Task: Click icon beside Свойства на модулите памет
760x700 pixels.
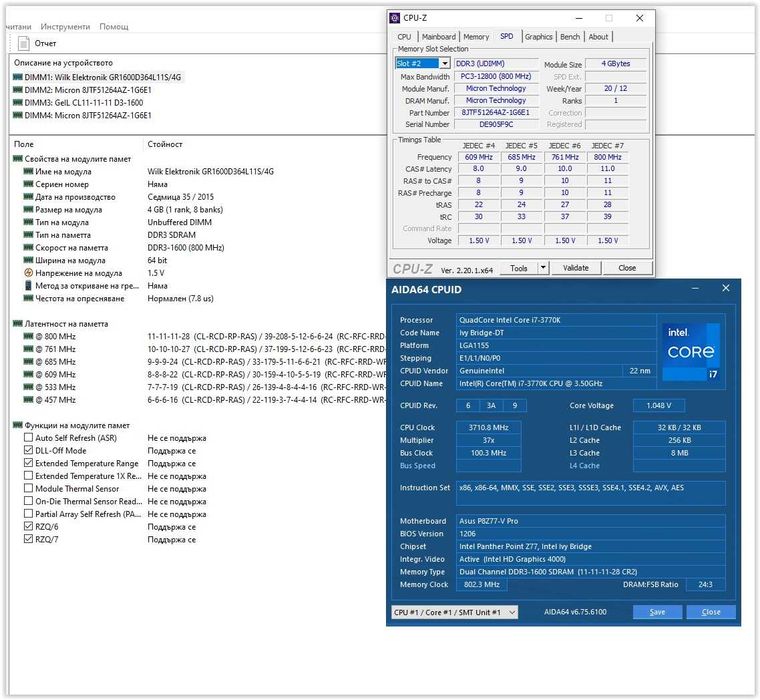Action: (x=17, y=159)
